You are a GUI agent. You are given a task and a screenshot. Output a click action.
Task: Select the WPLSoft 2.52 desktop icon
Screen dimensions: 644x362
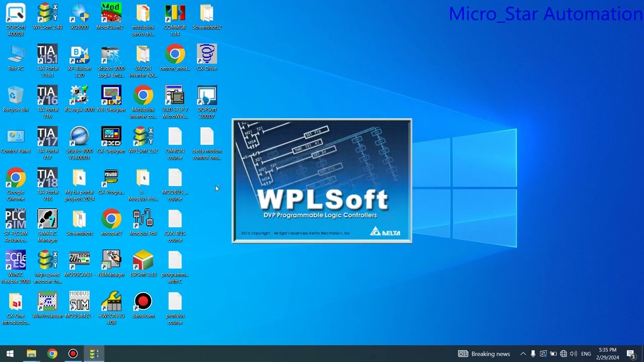[x=143, y=140]
